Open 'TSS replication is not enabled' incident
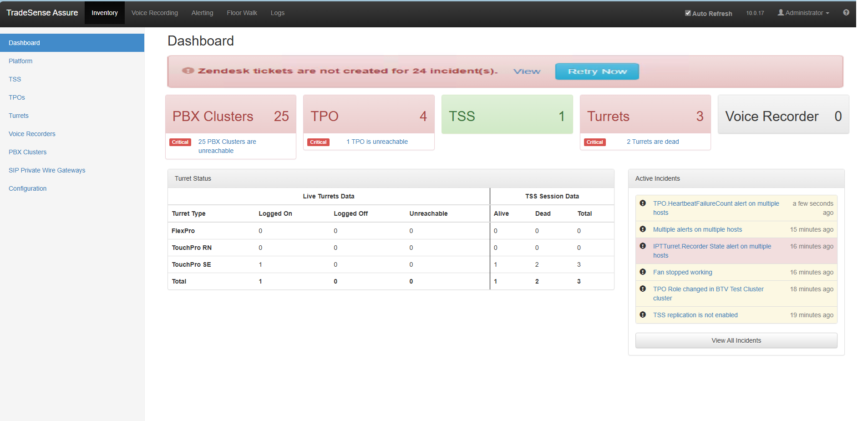The width and height of the screenshot is (868, 421). tap(695, 315)
